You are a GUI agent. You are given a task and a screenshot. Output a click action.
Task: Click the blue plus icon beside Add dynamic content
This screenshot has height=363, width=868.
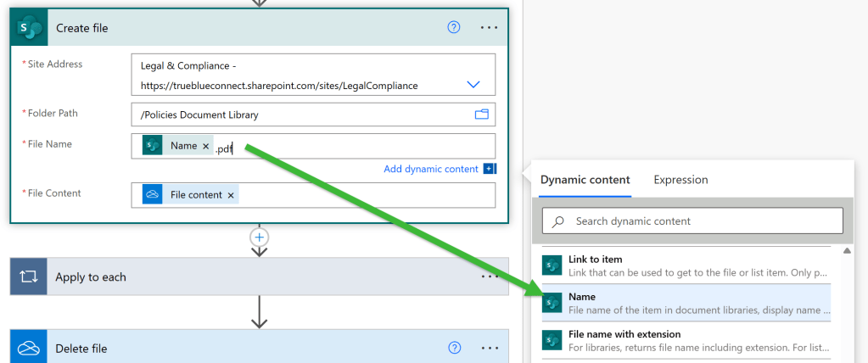pos(490,169)
